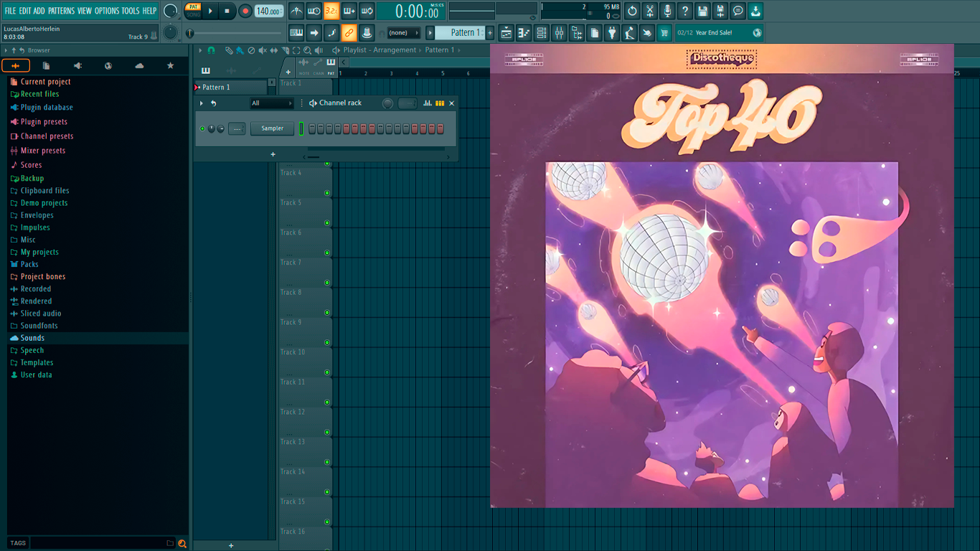Open the HELP menu
980x551 pixels.
tap(149, 11)
